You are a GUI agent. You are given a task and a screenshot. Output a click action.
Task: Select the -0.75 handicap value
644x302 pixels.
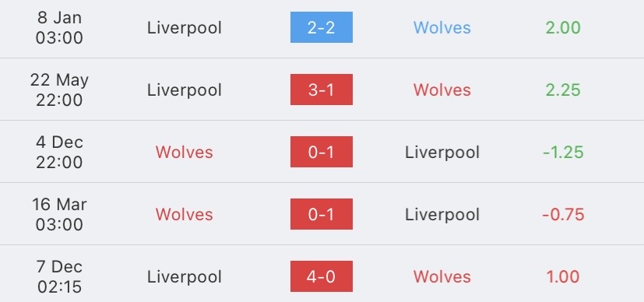(x=563, y=215)
